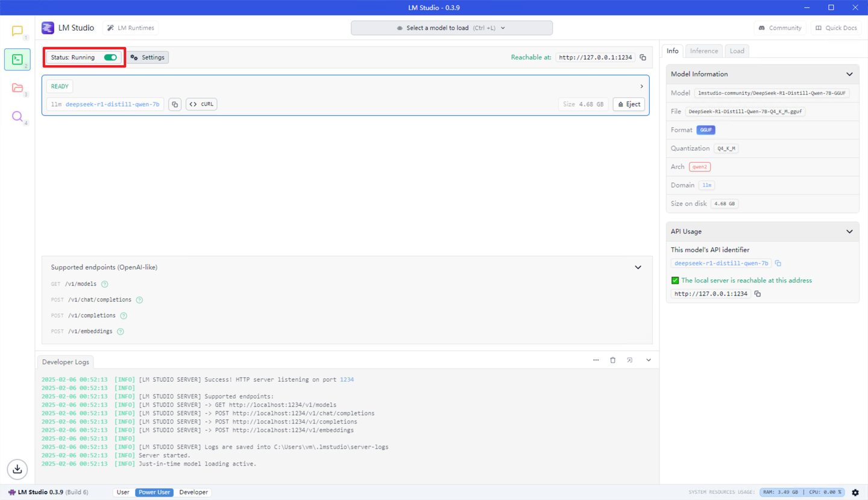Maximize the LM Studio window
The width and height of the screenshot is (868, 500).
(x=831, y=8)
